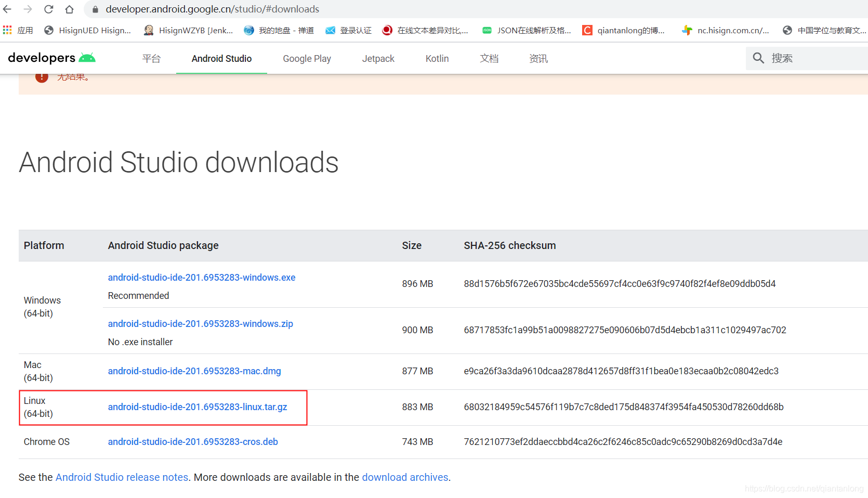Open the Kotlin navigation tab
This screenshot has height=498, width=868.
[437, 59]
